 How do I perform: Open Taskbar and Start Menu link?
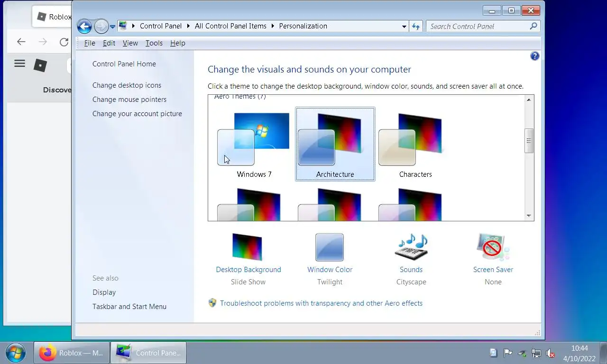pyautogui.click(x=129, y=307)
